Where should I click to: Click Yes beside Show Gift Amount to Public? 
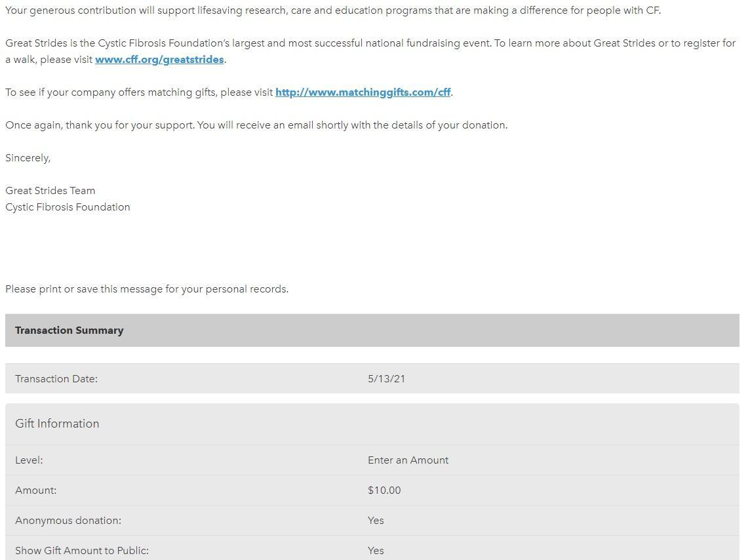(x=376, y=551)
